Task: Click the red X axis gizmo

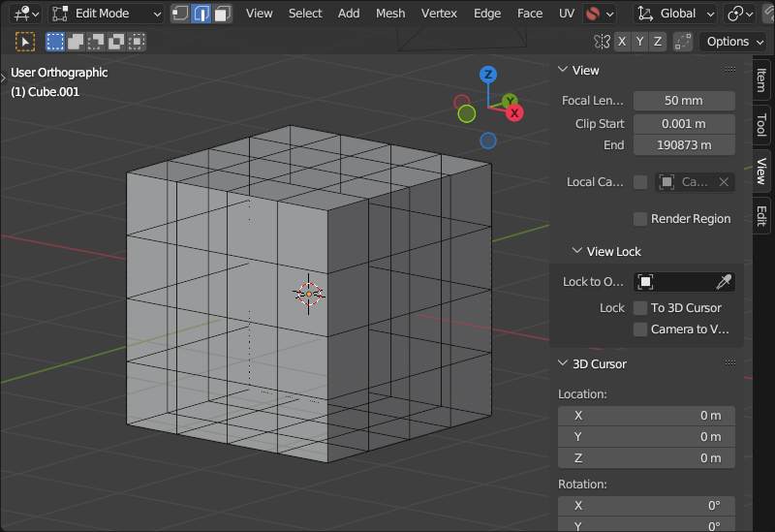Action: (514, 112)
